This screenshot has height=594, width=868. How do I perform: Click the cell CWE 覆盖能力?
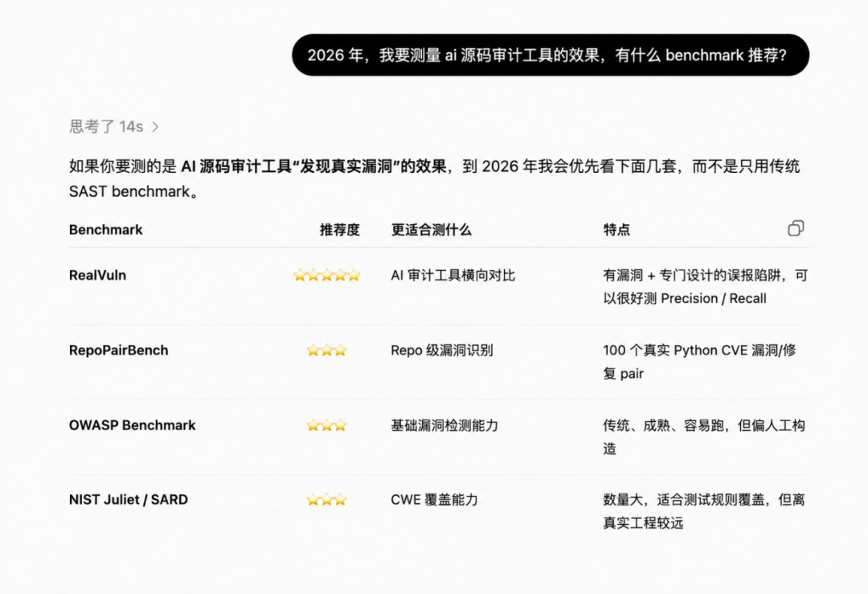point(434,499)
